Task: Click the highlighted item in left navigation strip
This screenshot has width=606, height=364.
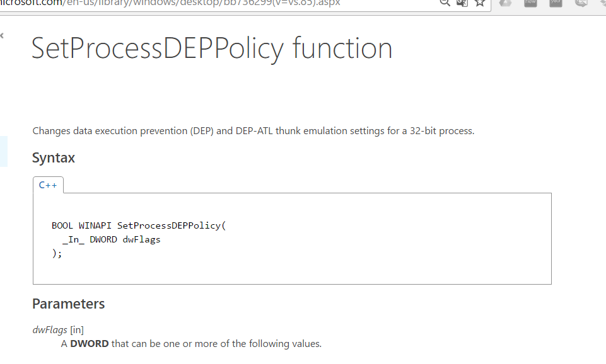Action: (3, 151)
